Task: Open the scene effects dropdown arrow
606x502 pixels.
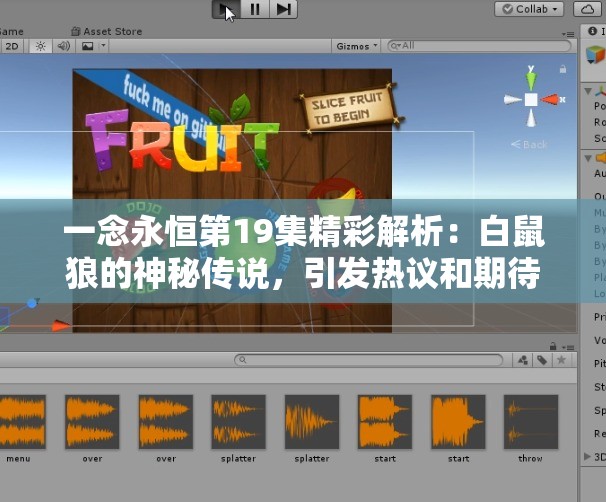Action: (x=103, y=46)
